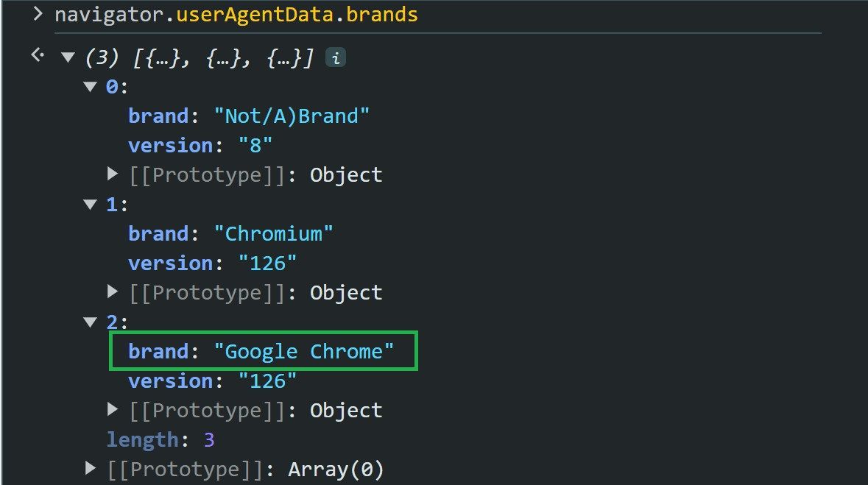Click the array preview [{…}, {…}, {…}]
Screen dimensions: 868x485
[223, 57]
